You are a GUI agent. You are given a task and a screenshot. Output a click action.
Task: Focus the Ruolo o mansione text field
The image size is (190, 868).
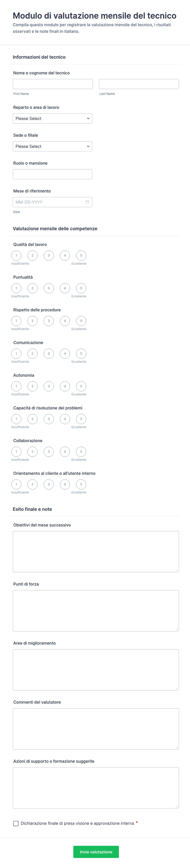(53, 175)
